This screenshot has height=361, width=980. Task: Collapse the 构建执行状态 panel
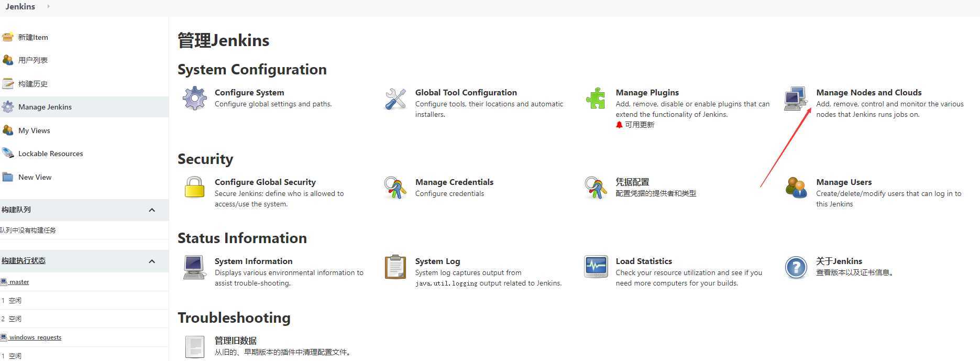[x=152, y=261]
